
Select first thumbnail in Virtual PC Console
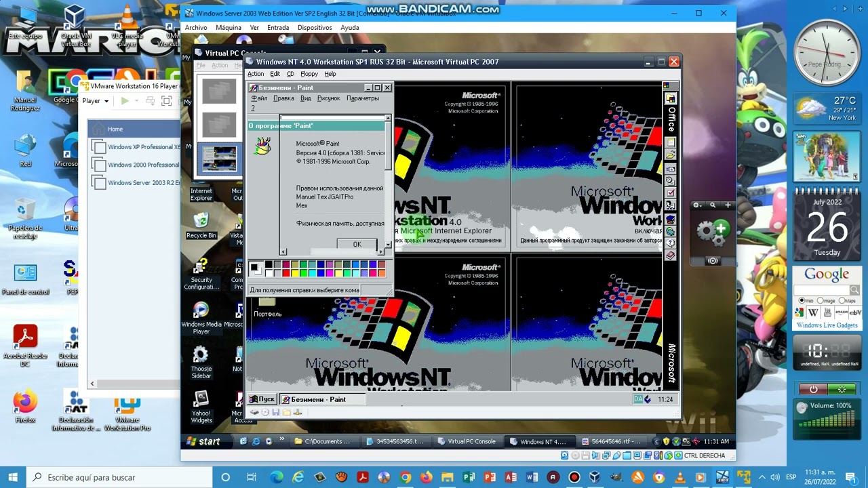pyautogui.click(x=219, y=91)
